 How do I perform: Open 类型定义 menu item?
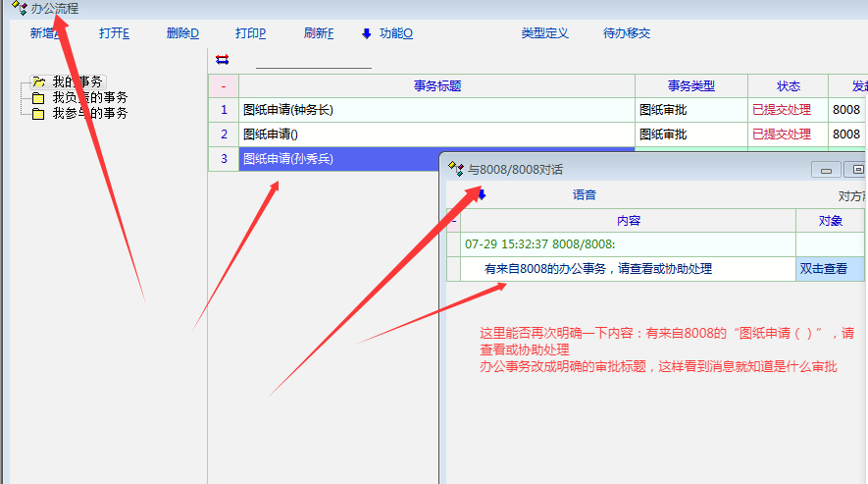544,33
